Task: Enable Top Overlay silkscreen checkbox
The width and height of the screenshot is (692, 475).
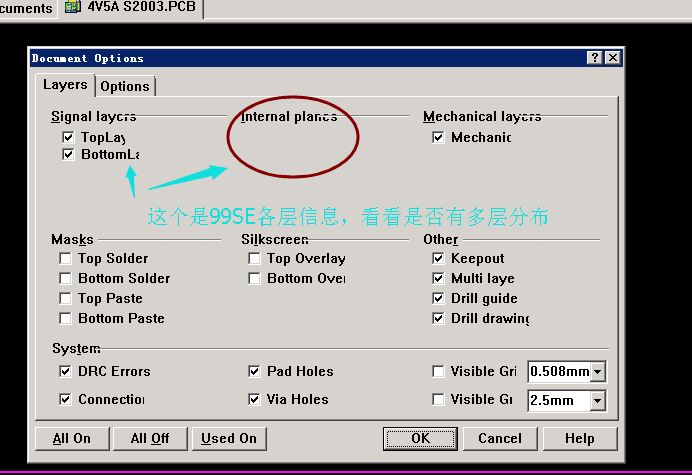Action: point(255,258)
